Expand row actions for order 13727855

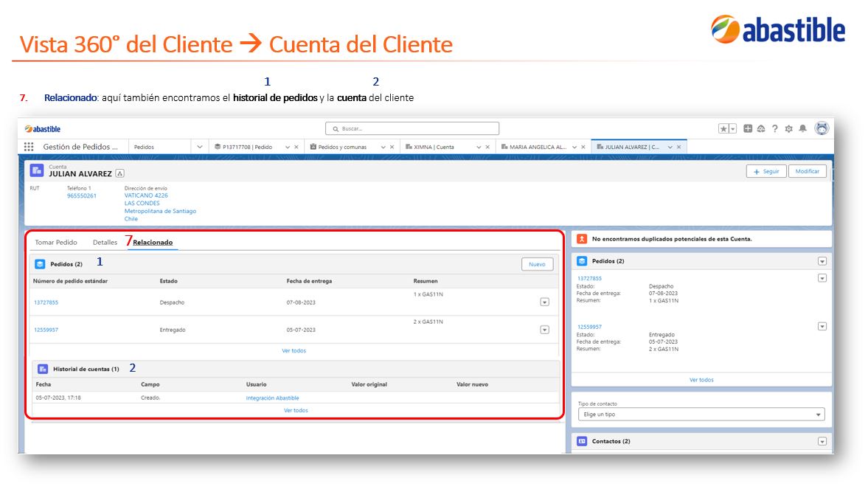pos(545,302)
